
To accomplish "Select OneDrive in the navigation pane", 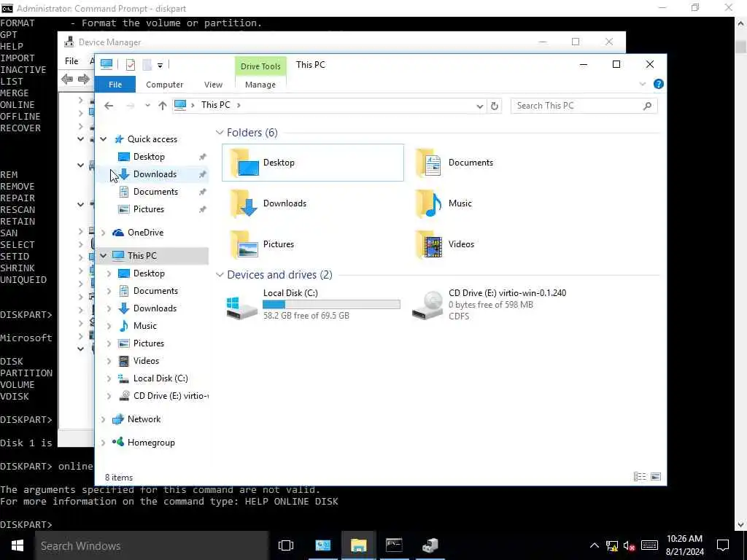I will pos(145,233).
